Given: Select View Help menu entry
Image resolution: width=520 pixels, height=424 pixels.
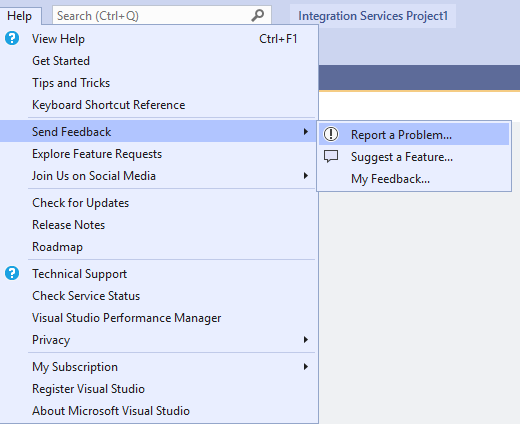Looking at the screenshot, I should tap(158, 39).
